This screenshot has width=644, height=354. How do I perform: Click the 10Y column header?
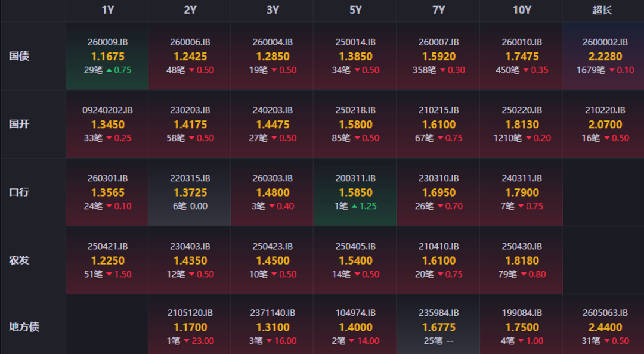tap(522, 10)
